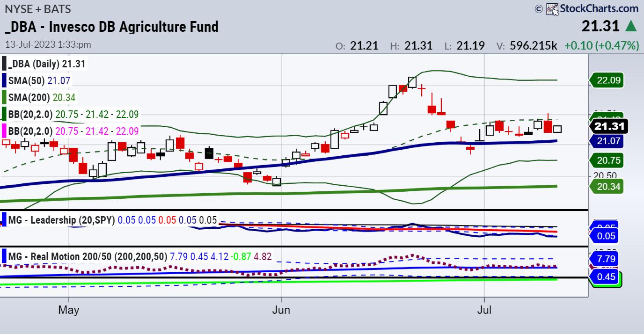Click the black _DBA (Daily) legend marker
The width and height of the screenshot is (644, 334).
4,64
